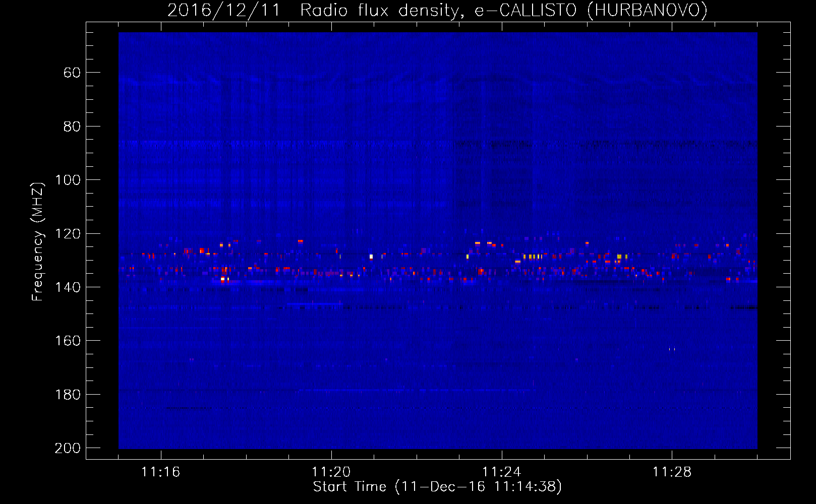Click the 180 MHz tick label
816x504 pixels.
(68, 395)
